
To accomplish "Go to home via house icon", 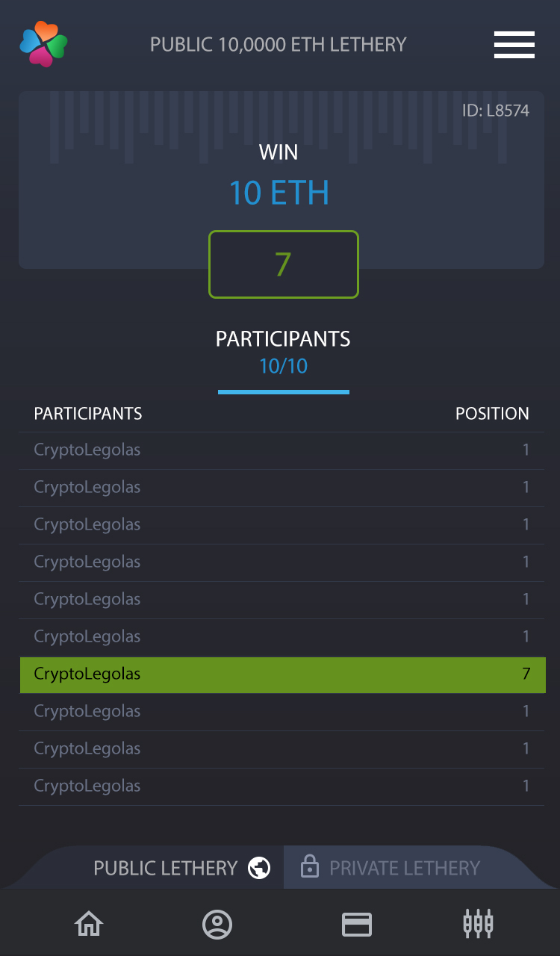I will coord(89,925).
